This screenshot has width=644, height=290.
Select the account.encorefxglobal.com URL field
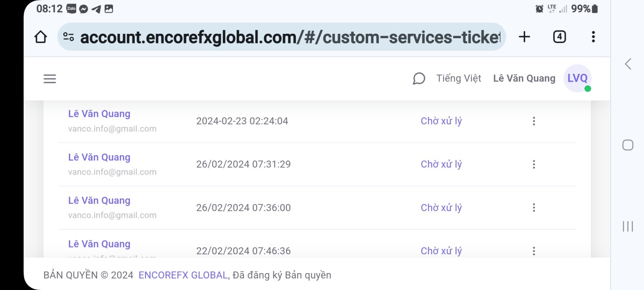pyautogui.click(x=282, y=37)
